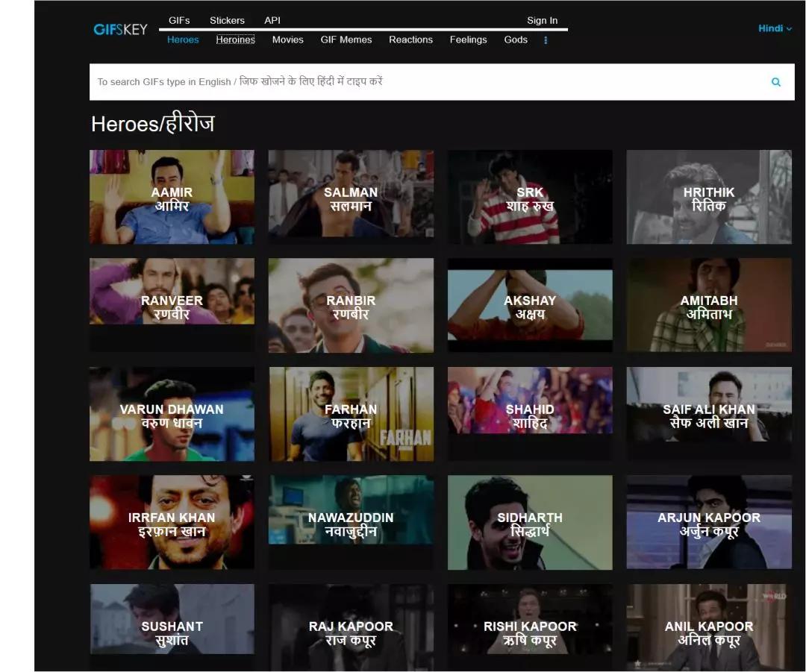
Task: Click the search magnifier icon
Action: click(775, 82)
